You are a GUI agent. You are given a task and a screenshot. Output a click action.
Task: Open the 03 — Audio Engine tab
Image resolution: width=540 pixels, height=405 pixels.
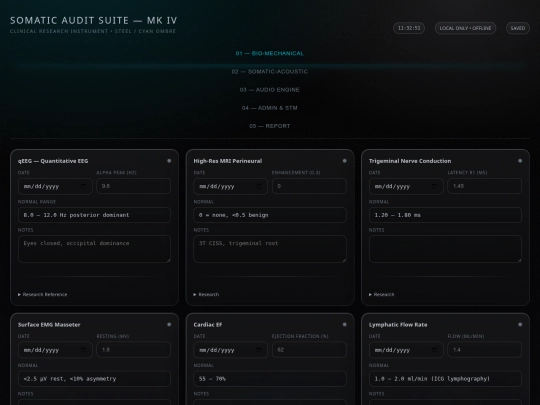point(270,90)
